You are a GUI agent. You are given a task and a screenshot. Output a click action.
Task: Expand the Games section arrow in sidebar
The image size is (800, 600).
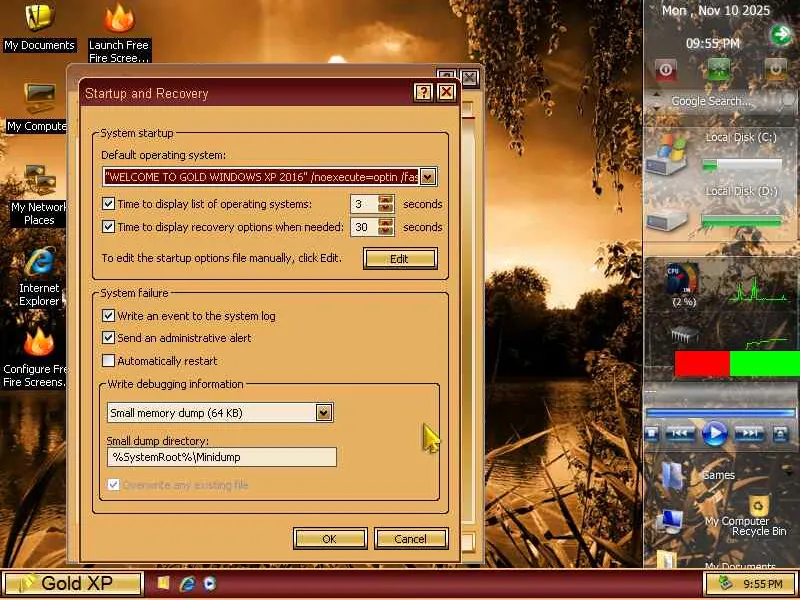(790, 473)
